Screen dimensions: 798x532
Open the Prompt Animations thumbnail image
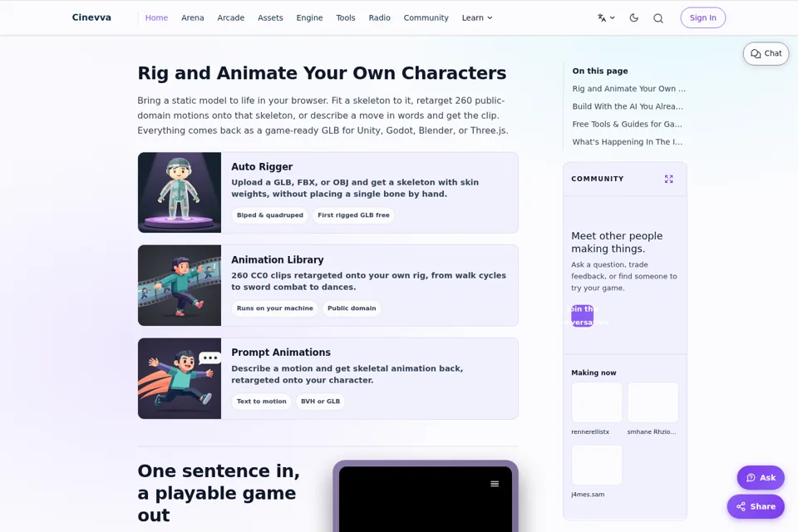[180, 379]
